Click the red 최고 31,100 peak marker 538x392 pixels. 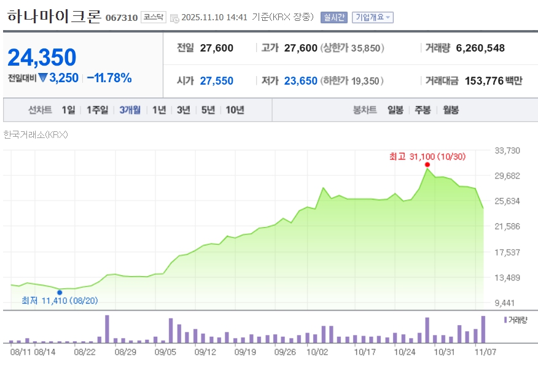(427, 164)
